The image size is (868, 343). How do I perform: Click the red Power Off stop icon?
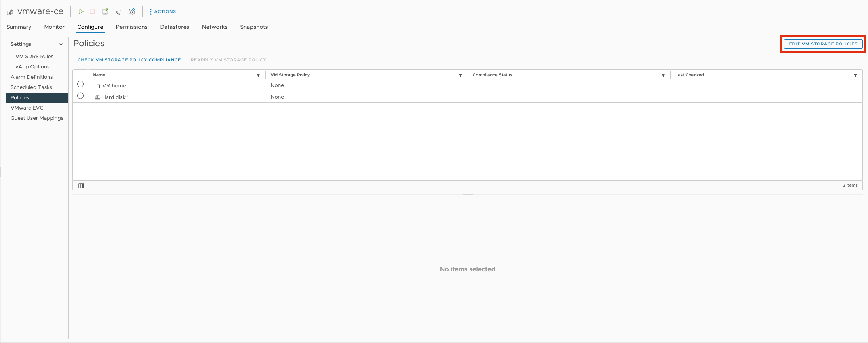92,11
